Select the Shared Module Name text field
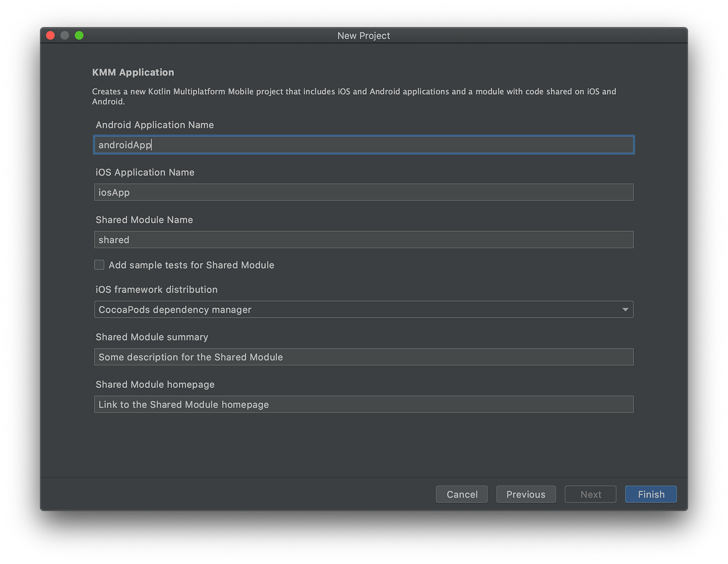 (363, 240)
